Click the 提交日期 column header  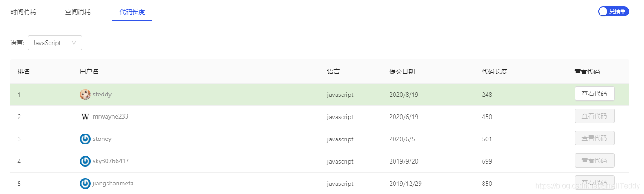[402, 71]
